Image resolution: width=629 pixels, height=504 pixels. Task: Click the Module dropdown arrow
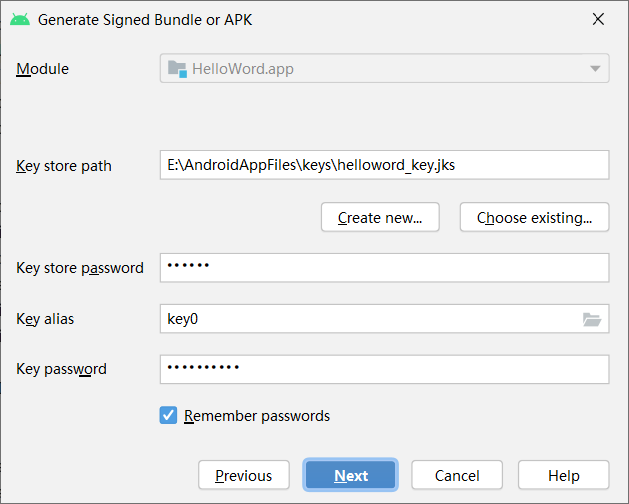pyautogui.click(x=595, y=69)
